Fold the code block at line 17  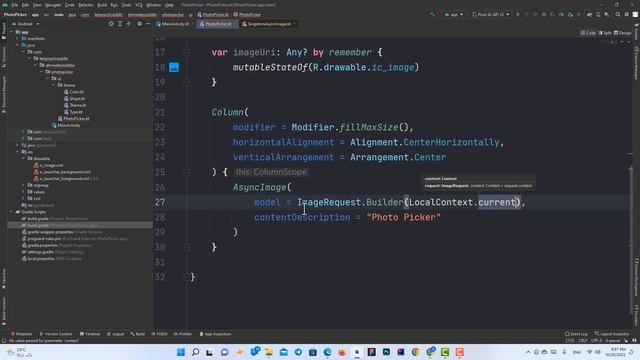click(x=187, y=52)
